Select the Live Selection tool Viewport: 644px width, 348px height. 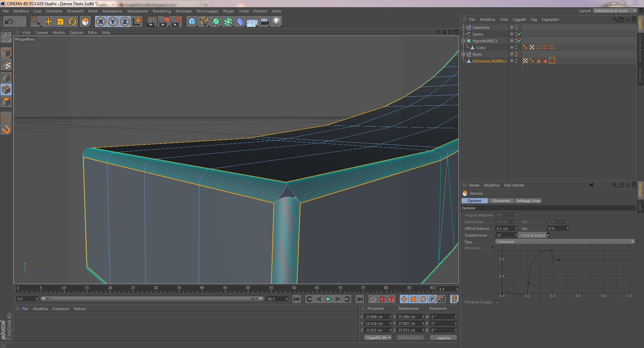[x=36, y=22]
